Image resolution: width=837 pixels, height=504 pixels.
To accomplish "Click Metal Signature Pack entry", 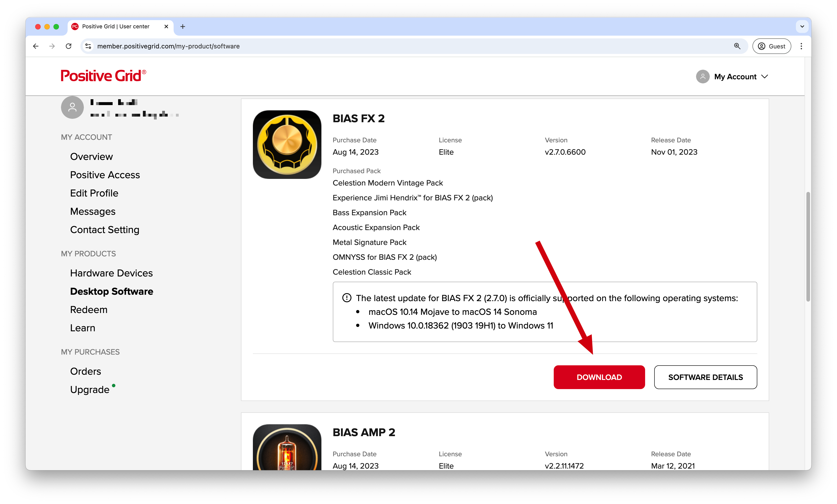I will (x=369, y=242).
